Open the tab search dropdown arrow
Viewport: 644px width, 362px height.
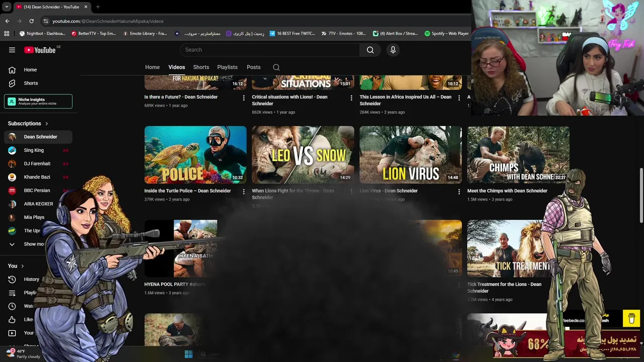[x=7, y=7]
